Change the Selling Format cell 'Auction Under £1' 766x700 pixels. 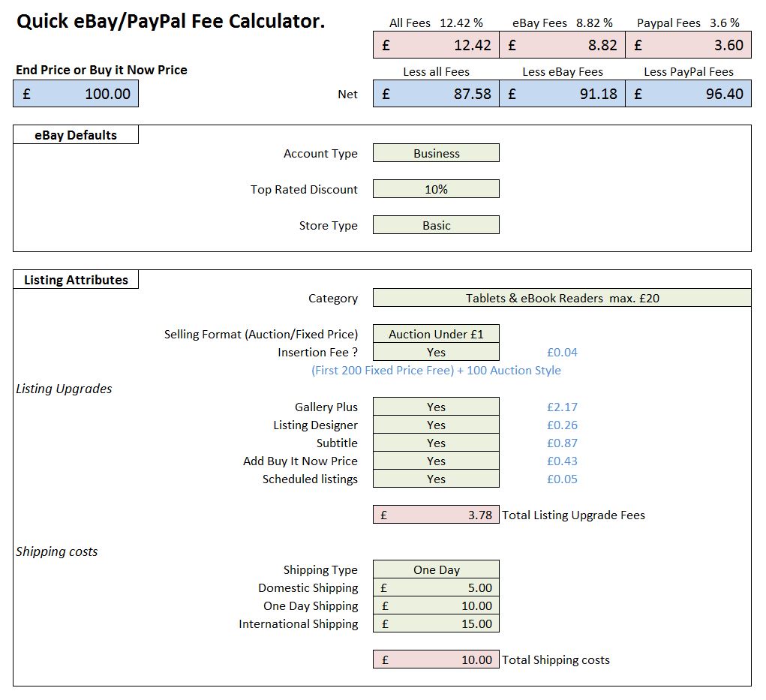coord(436,335)
